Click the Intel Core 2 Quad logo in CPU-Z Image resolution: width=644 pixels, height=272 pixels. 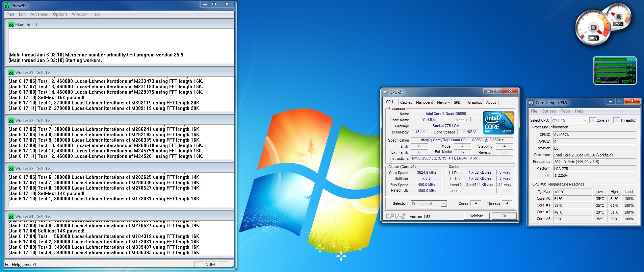tap(498, 122)
